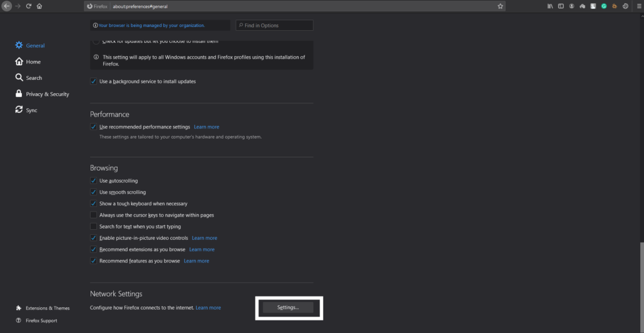Click Your browser is being managed link
The width and height of the screenshot is (644, 333).
coord(152,25)
